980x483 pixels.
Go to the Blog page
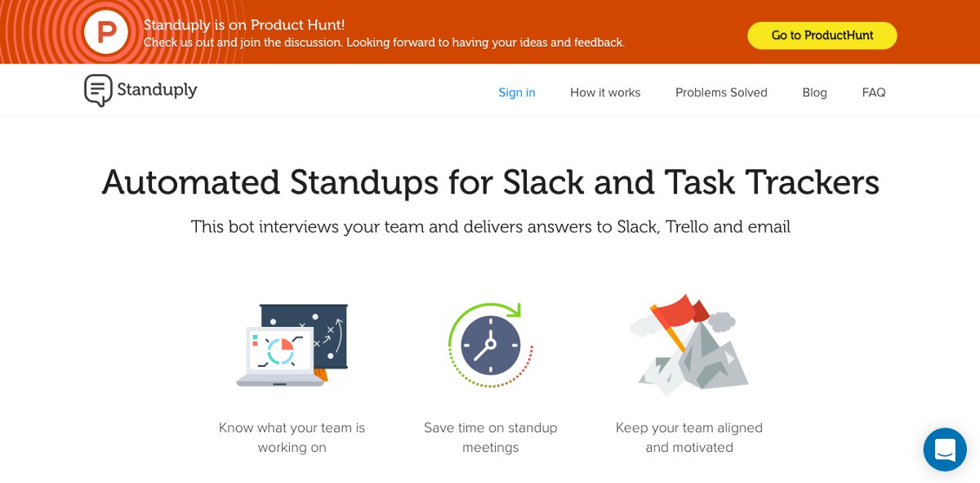[814, 92]
